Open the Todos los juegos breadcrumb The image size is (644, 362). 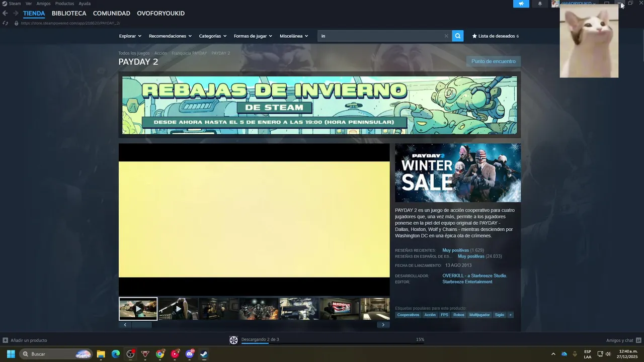[134, 53]
